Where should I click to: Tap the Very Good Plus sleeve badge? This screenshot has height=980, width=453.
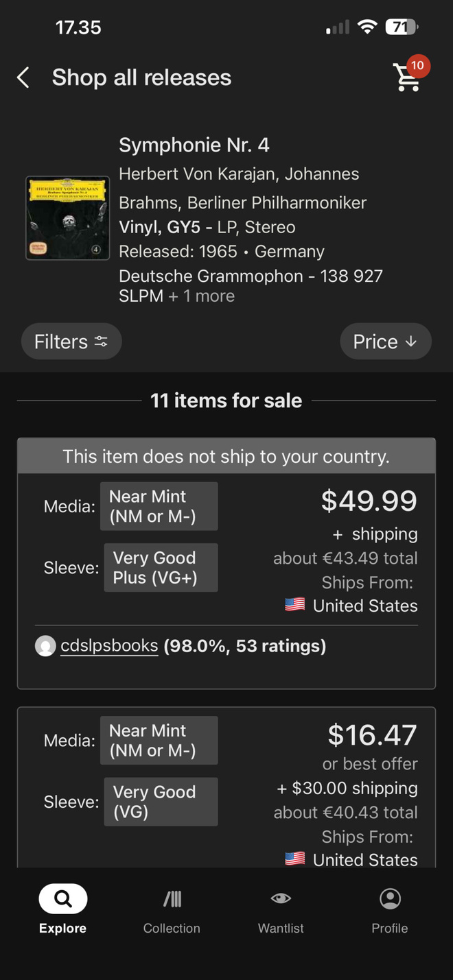click(161, 568)
